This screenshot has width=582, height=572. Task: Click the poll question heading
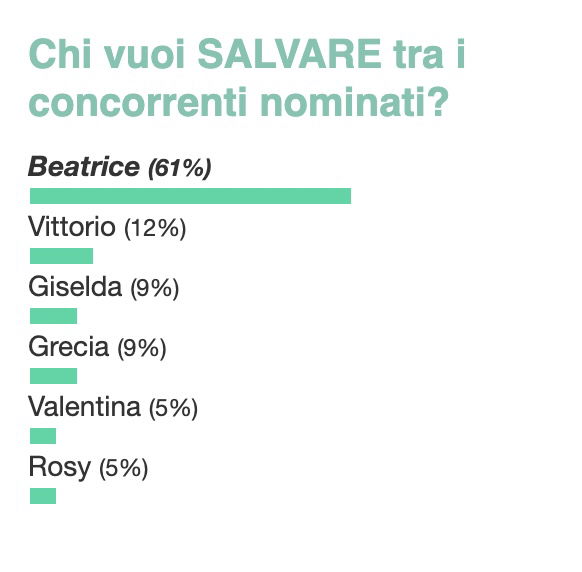click(247, 78)
